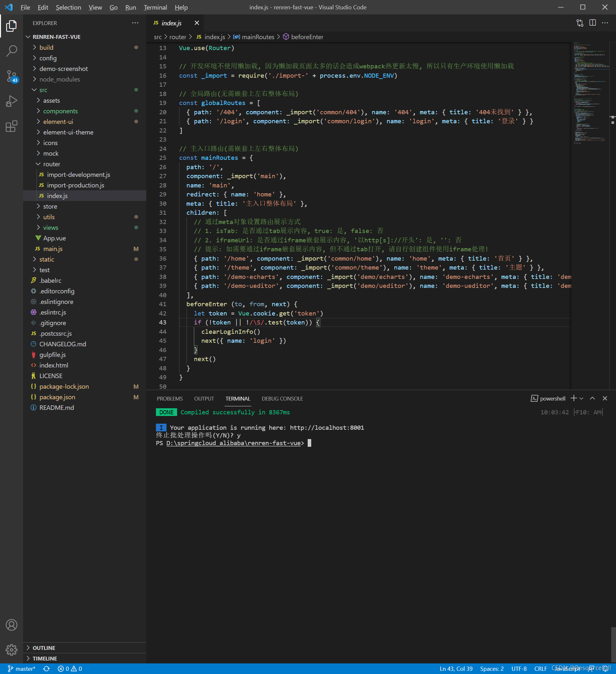Open the terminal launch profile dropdown
The width and height of the screenshot is (616, 674).
(x=581, y=398)
